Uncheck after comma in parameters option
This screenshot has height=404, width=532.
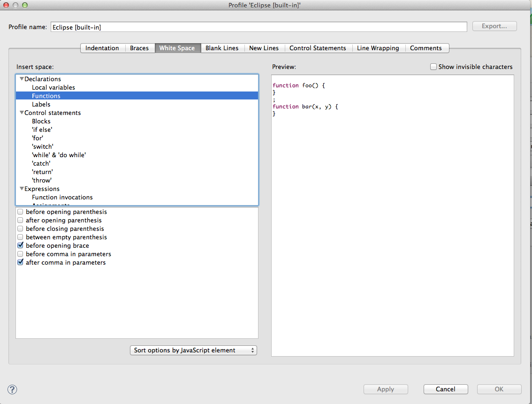pos(20,263)
